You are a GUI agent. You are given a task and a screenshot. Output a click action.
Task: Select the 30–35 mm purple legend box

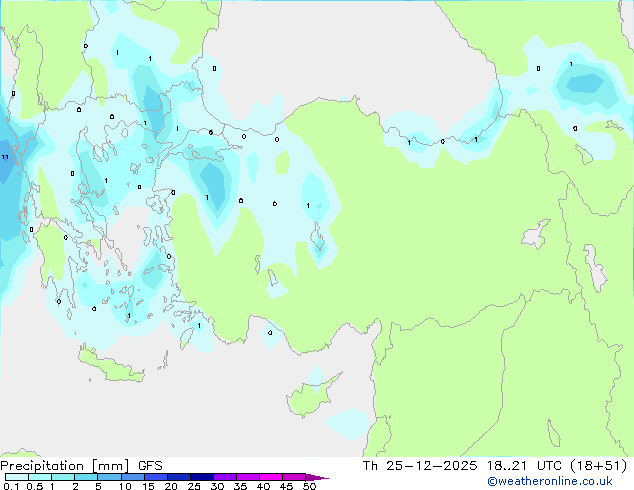click(x=224, y=477)
